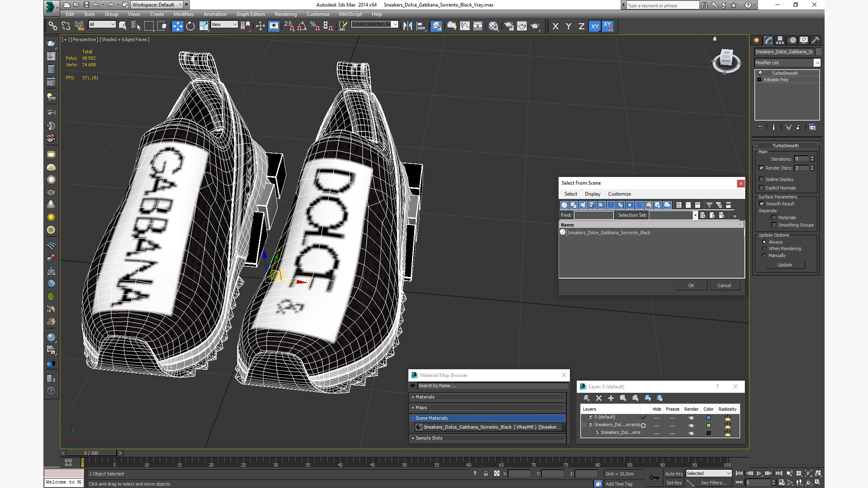868x488 pixels.
Task: Uncheck the Smooth Result checkbox
Action: pos(762,204)
